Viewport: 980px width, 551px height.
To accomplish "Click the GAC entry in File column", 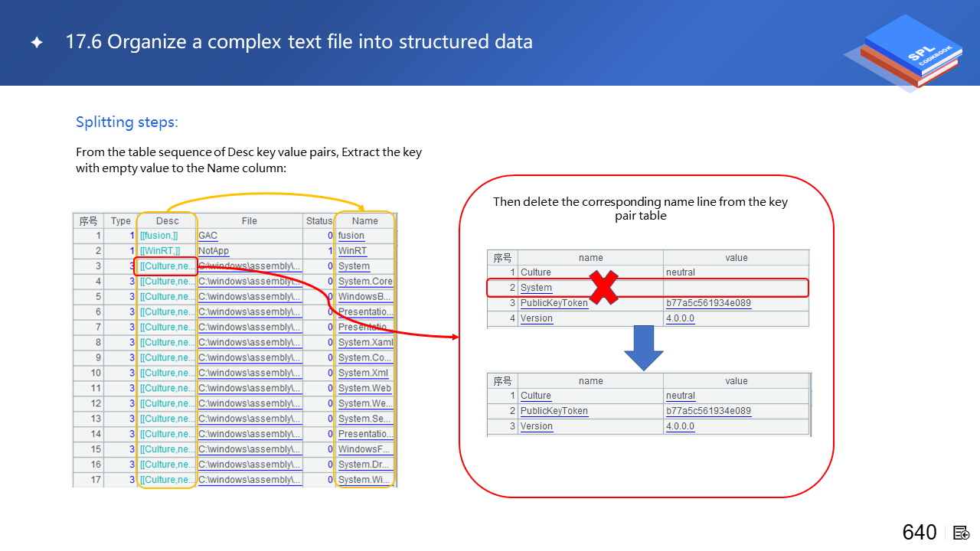I will click(x=207, y=236).
